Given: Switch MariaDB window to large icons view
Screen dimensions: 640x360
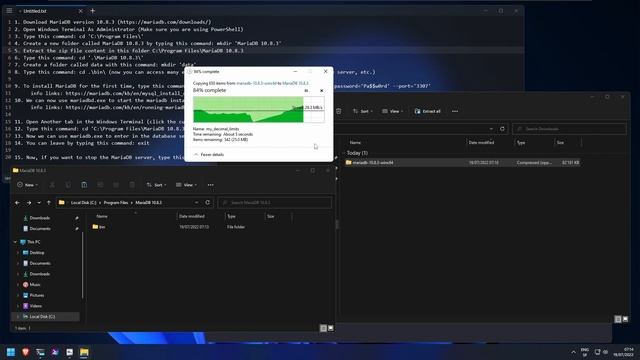Looking at the screenshot, I should [331, 328].
